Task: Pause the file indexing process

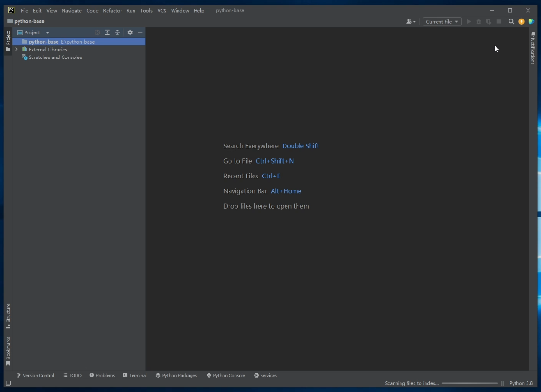Action: (x=502, y=383)
